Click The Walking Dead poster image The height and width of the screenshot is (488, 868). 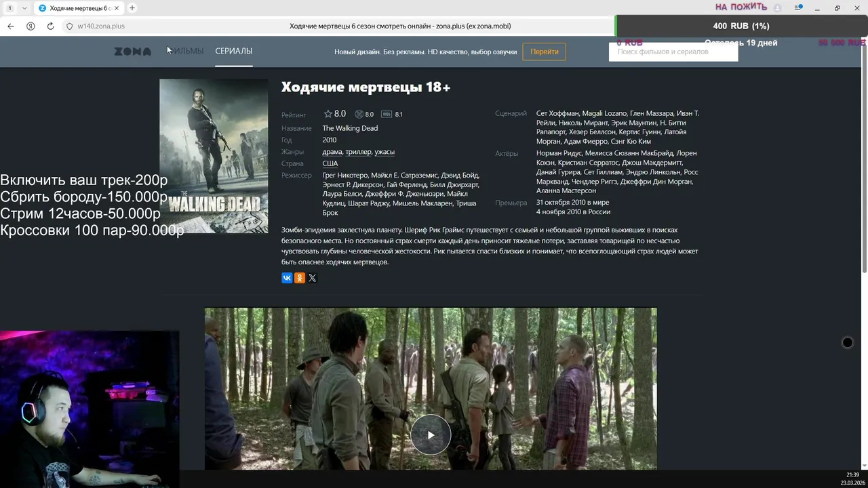[214, 156]
